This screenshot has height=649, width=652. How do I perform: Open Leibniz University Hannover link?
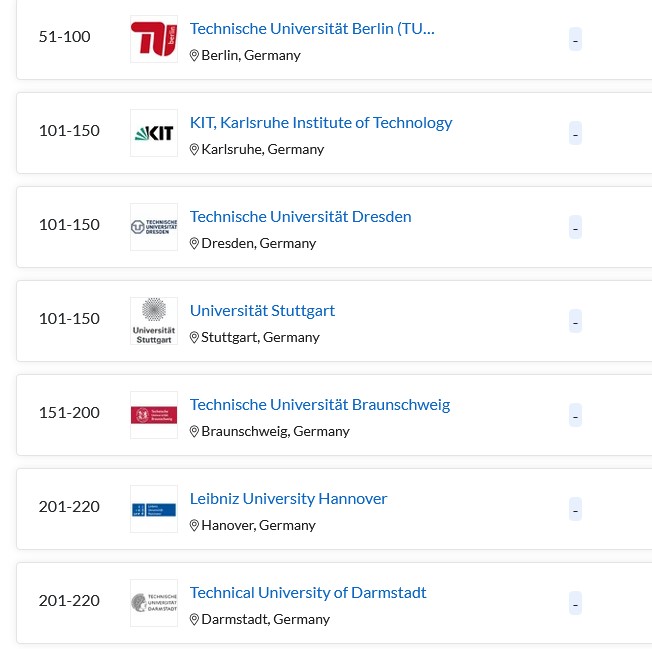289,499
